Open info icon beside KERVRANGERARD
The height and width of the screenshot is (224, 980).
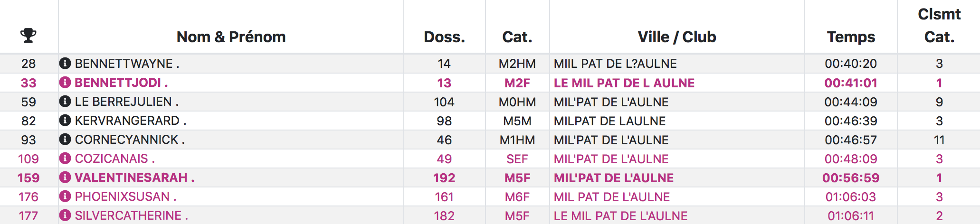(x=65, y=121)
